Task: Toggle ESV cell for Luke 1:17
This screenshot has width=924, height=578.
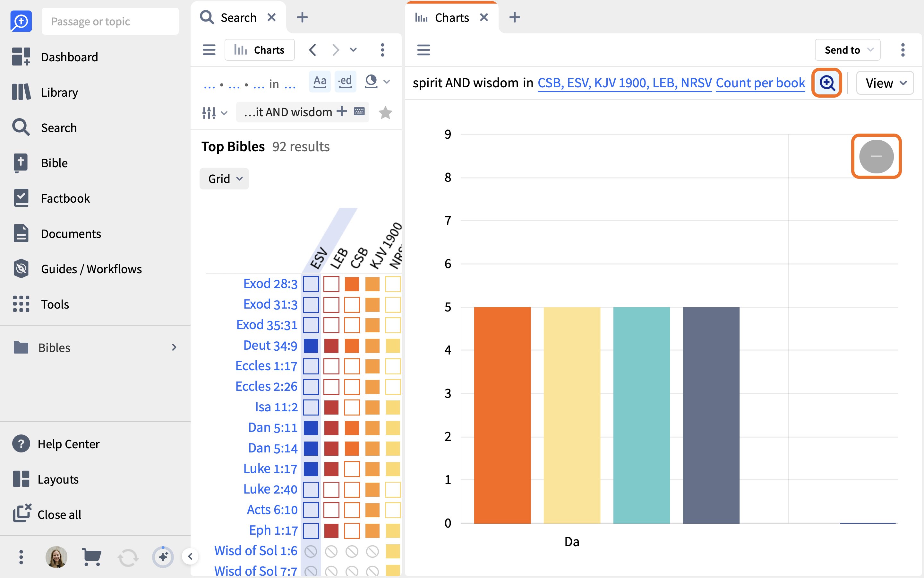Action: 311,469
